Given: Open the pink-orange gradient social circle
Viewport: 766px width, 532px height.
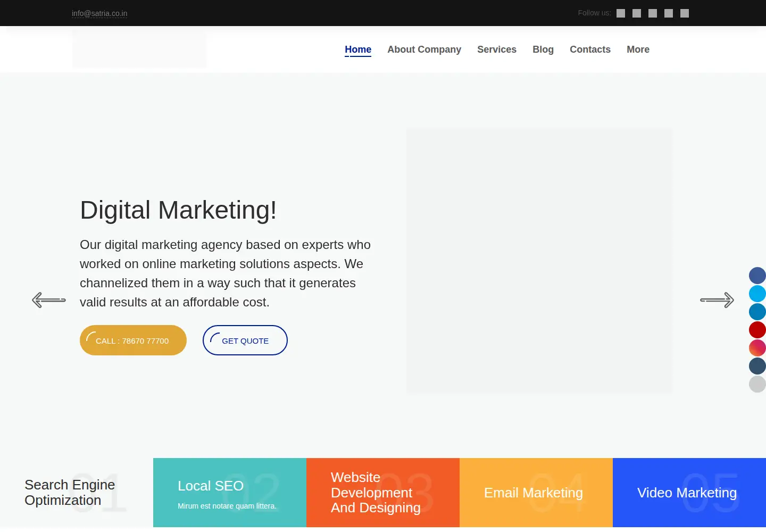Looking at the screenshot, I should [757, 348].
